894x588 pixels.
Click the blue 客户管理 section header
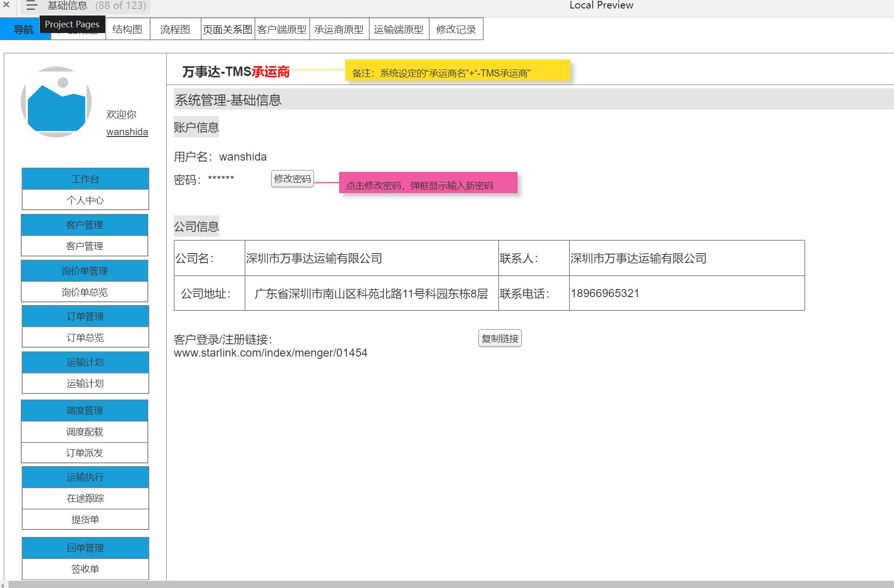coord(85,225)
